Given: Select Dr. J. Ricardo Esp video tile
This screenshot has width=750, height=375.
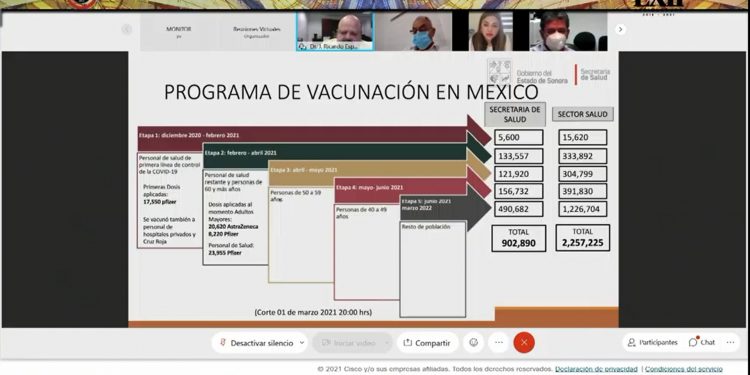Looking at the screenshot, I should 335,32.
